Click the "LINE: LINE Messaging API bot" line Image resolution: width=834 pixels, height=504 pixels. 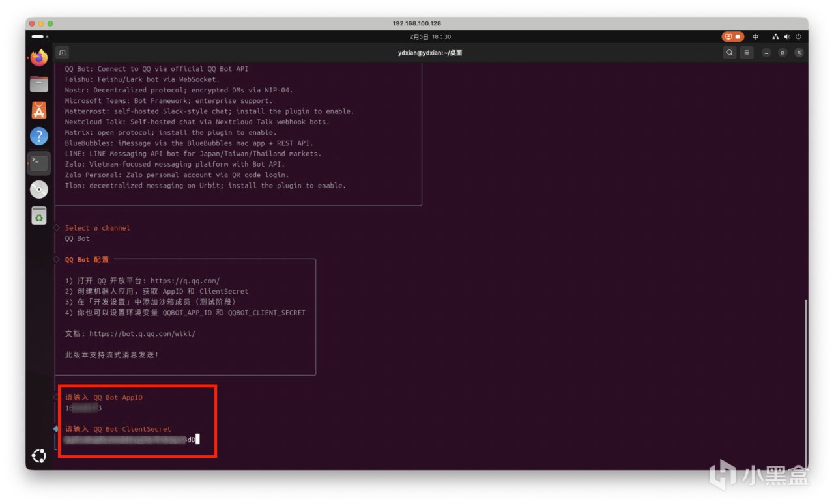tap(193, 154)
